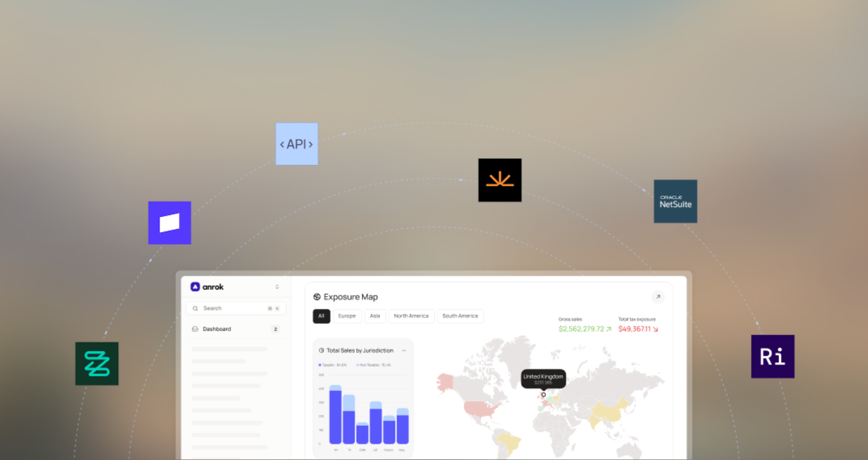Viewport: 868px width, 460px height.
Task: Click the United Kingdom marker on the map
Action: [x=544, y=395]
